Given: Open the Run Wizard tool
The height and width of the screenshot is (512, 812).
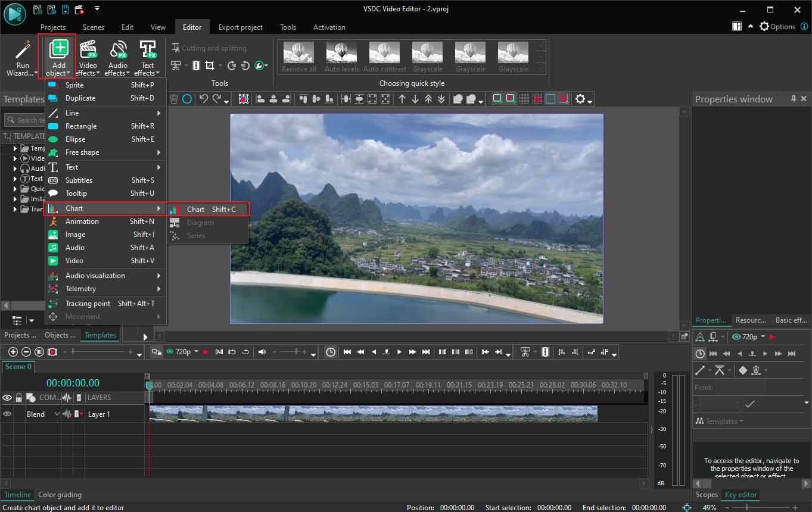Looking at the screenshot, I should pyautogui.click(x=21, y=57).
